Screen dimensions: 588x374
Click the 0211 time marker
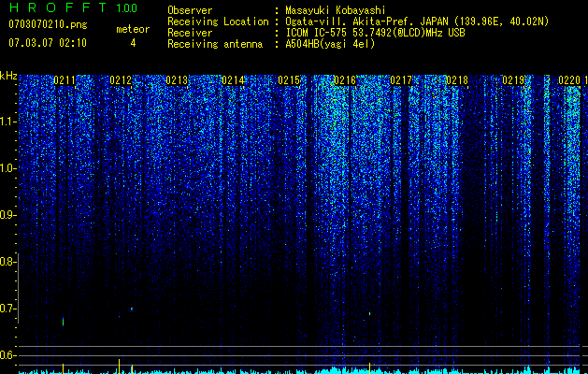tap(65, 80)
